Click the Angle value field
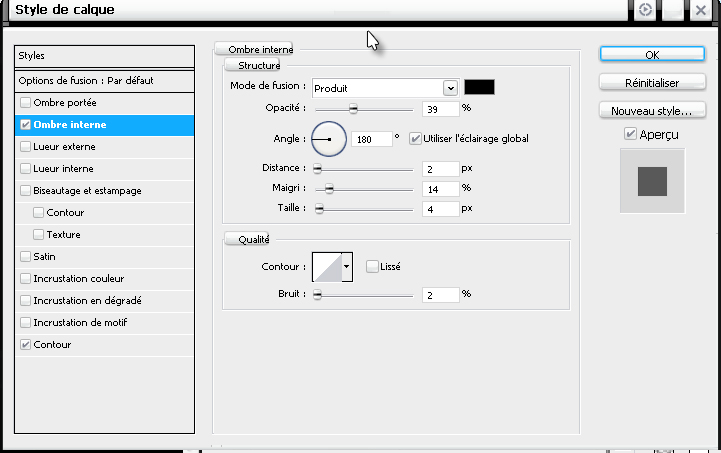Screen dimensions: 721x453 (372, 139)
